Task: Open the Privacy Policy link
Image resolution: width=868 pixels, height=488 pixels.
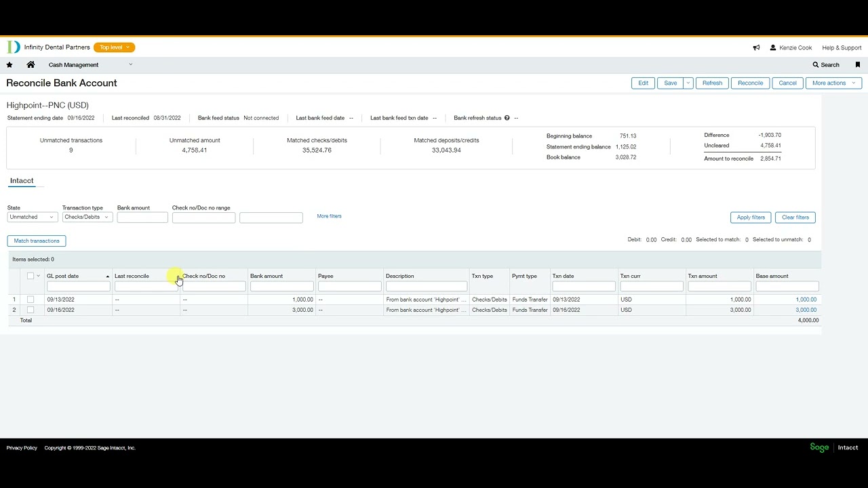Action: (22, 448)
